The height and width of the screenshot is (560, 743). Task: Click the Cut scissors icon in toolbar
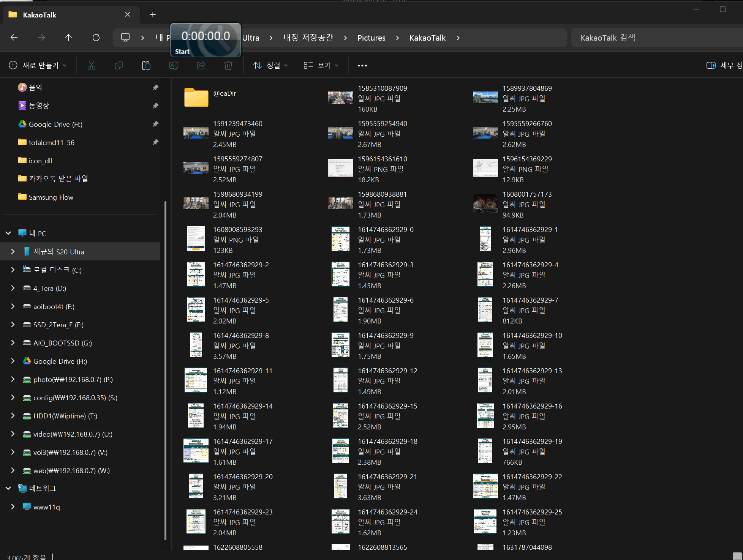(92, 65)
